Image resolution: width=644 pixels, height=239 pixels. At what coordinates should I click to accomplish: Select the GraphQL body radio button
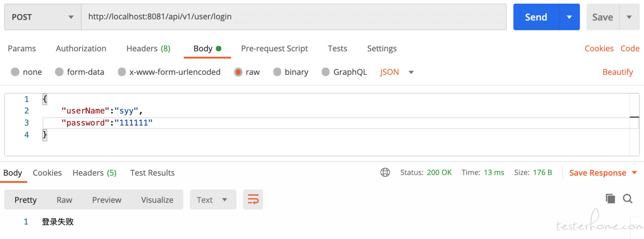pos(326,72)
